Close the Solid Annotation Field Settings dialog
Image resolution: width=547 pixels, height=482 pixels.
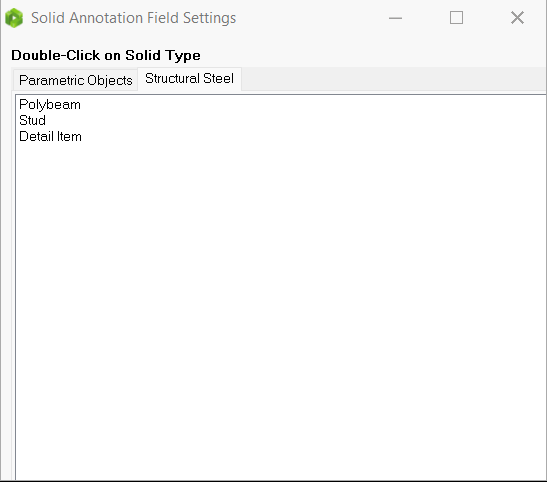point(517,17)
